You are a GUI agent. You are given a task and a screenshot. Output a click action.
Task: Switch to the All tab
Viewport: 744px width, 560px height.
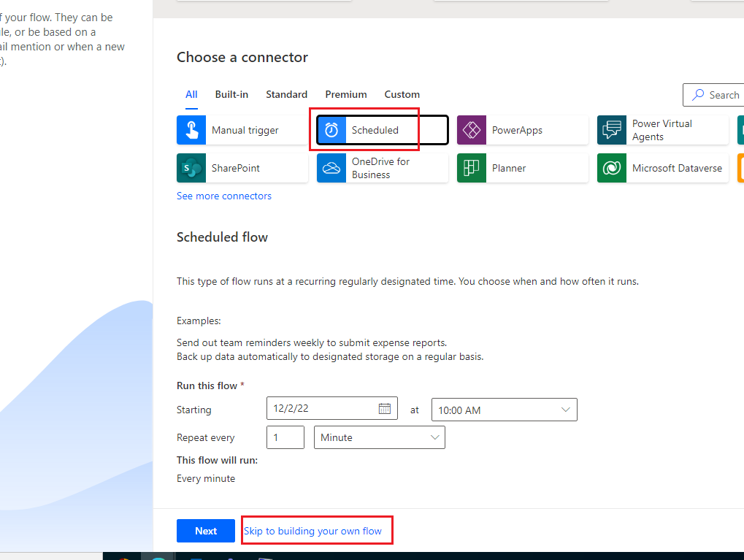tap(191, 94)
